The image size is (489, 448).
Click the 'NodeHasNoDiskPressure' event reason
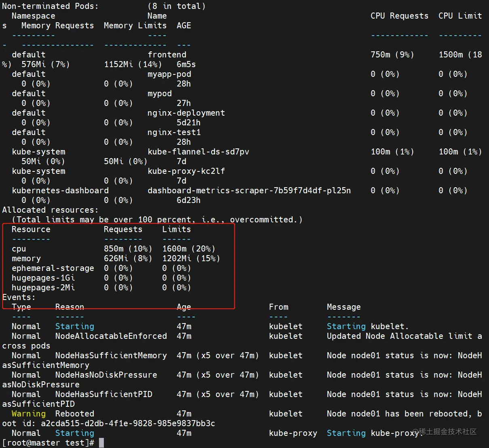106,375
